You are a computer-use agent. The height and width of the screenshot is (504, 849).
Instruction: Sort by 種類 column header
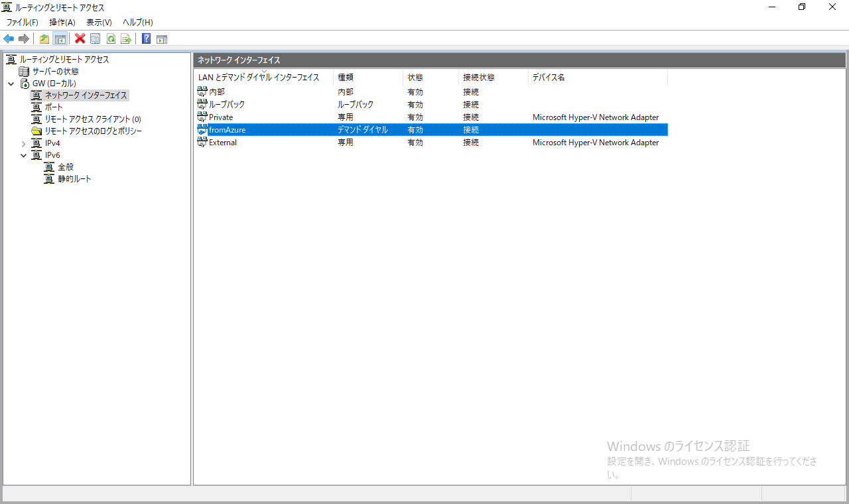pos(368,78)
